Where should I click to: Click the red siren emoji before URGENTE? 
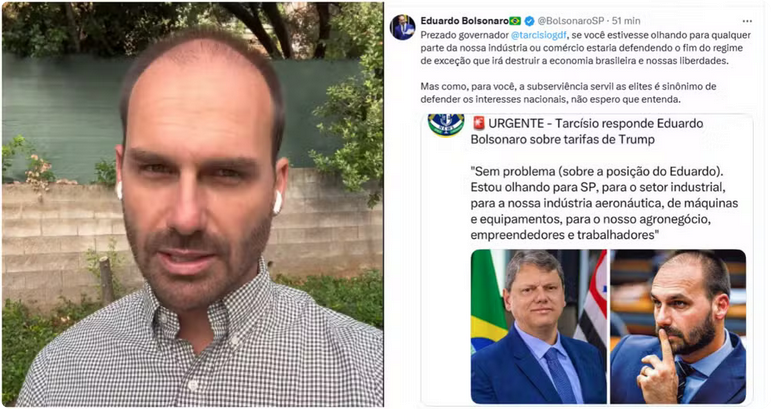click(478, 123)
